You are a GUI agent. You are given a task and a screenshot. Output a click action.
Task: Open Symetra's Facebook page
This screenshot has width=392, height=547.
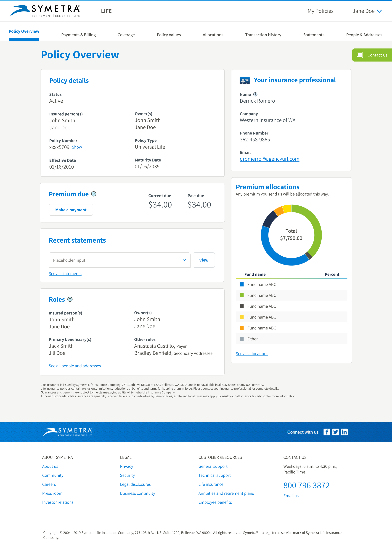pos(327,432)
